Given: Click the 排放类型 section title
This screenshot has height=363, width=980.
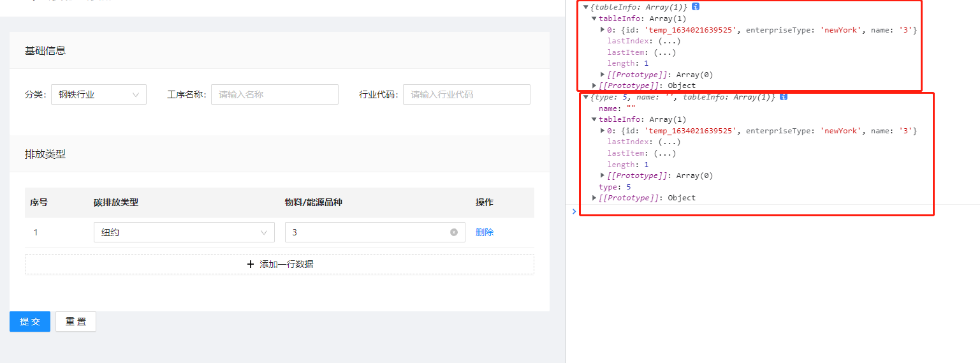Looking at the screenshot, I should (x=45, y=154).
